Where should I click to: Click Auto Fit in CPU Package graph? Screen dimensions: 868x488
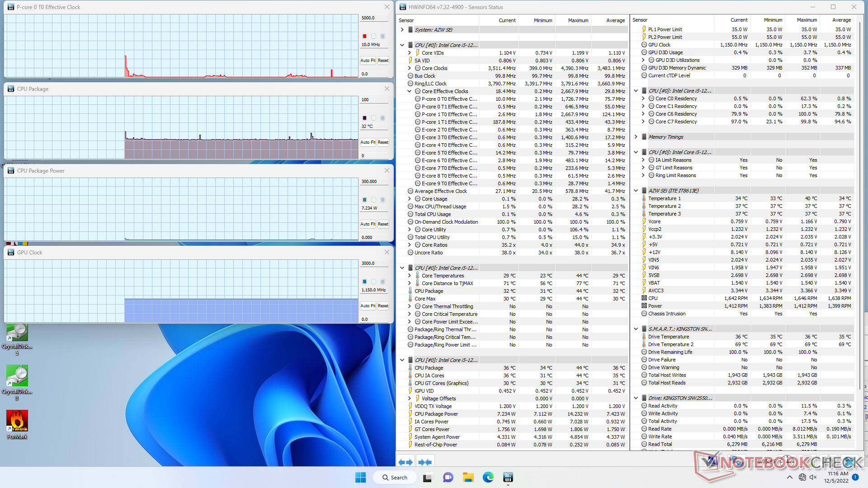(x=368, y=142)
